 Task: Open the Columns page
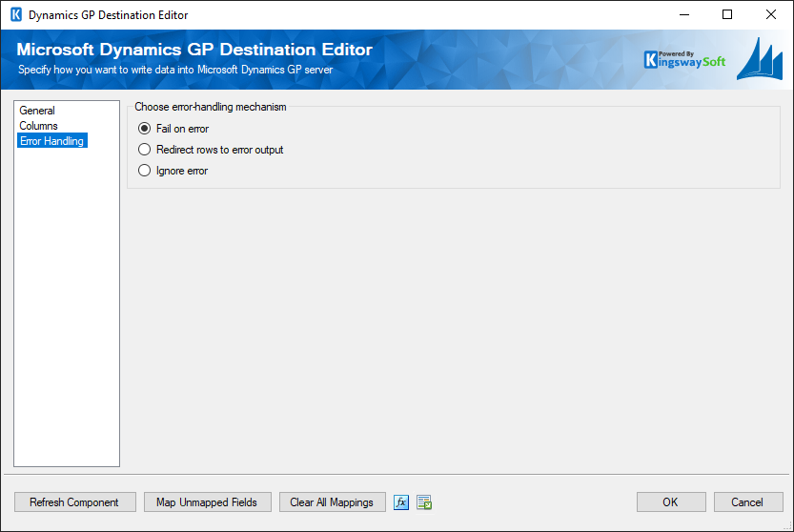click(38, 126)
